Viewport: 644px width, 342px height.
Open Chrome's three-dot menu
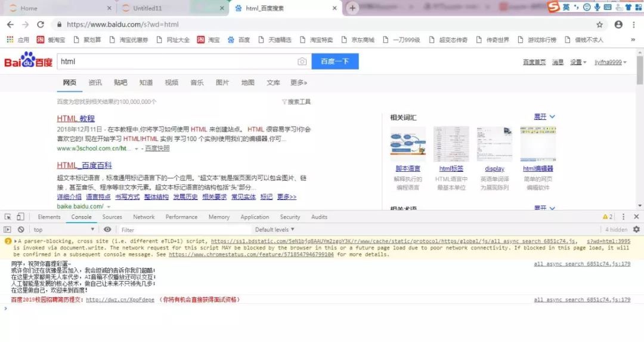634,24
